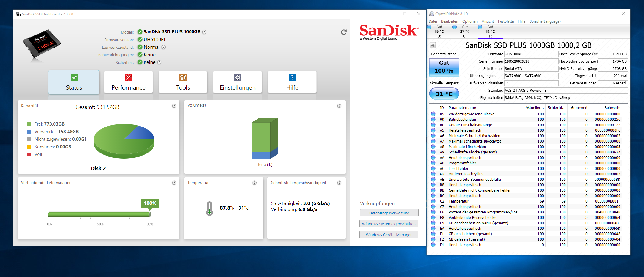Click the Eigenschaften field with S.M.A.R.T. features
The height and width of the screenshot is (277, 644).
[x=565, y=98]
